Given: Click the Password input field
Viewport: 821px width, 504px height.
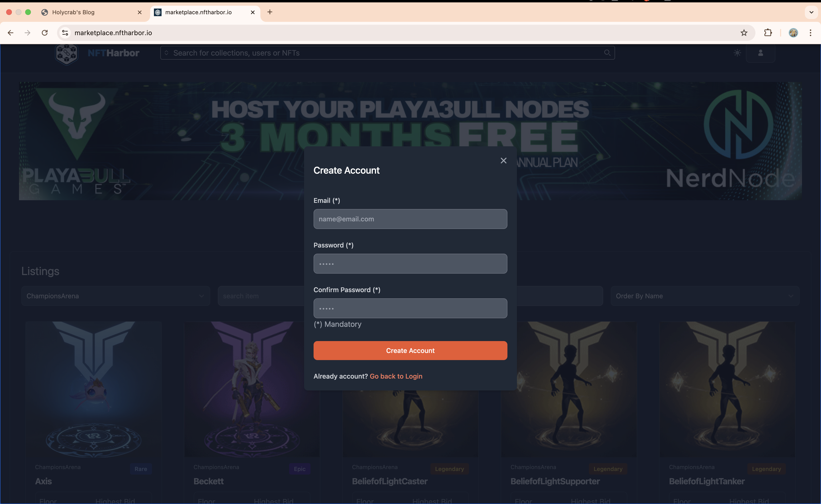Looking at the screenshot, I should 410,264.
